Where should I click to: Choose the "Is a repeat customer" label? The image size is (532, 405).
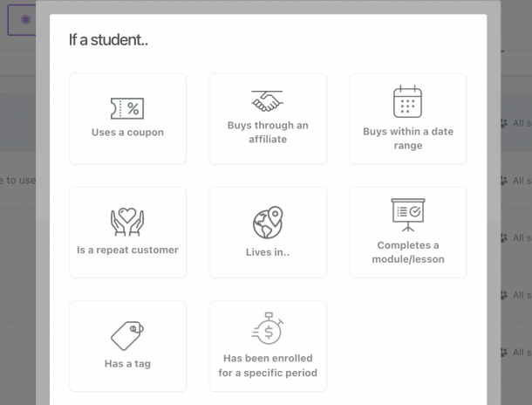click(127, 250)
